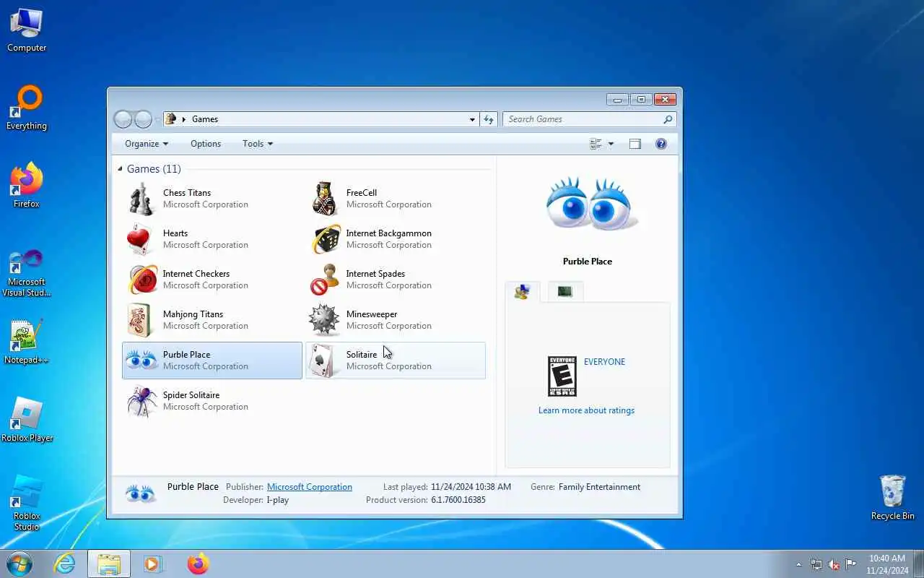The height and width of the screenshot is (578, 924).
Task: Select the Mahjong Titans tile icon
Action: pos(141,320)
